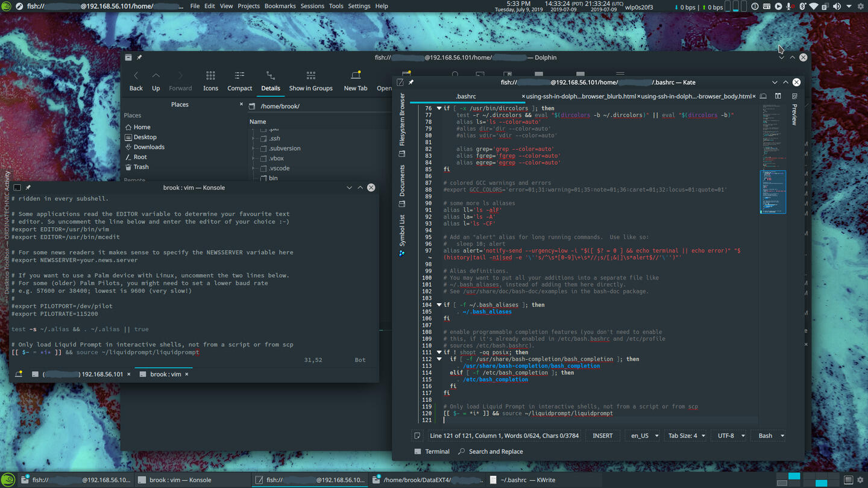Open the Edit menu
868x488 pixels.
[210, 6]
